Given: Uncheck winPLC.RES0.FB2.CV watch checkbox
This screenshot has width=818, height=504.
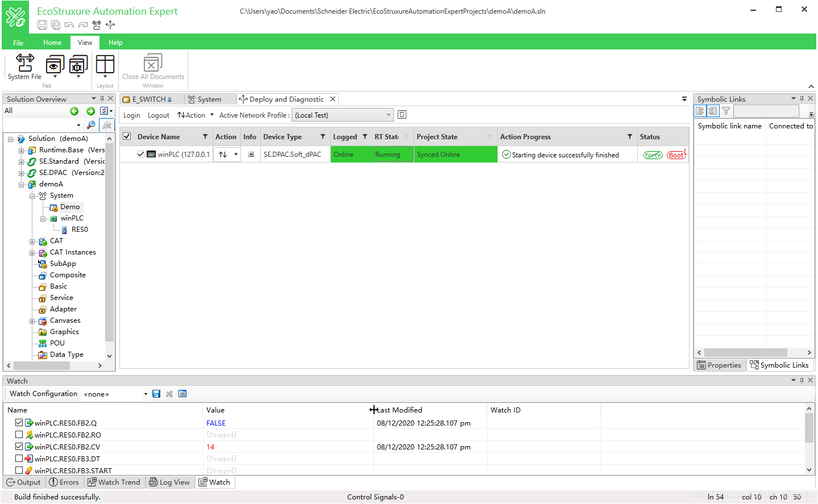Looking at the screenshot, I should pos(19,447).
